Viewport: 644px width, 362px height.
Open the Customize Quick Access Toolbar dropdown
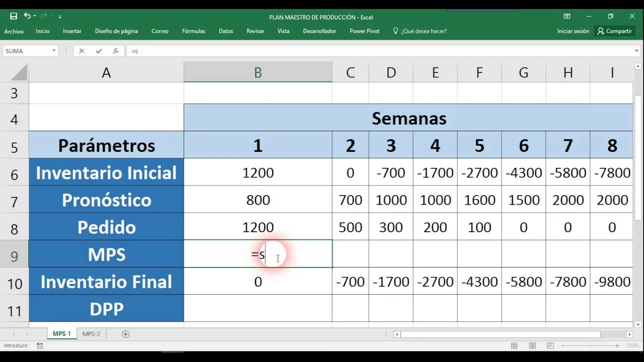click(x=59, y=17)
